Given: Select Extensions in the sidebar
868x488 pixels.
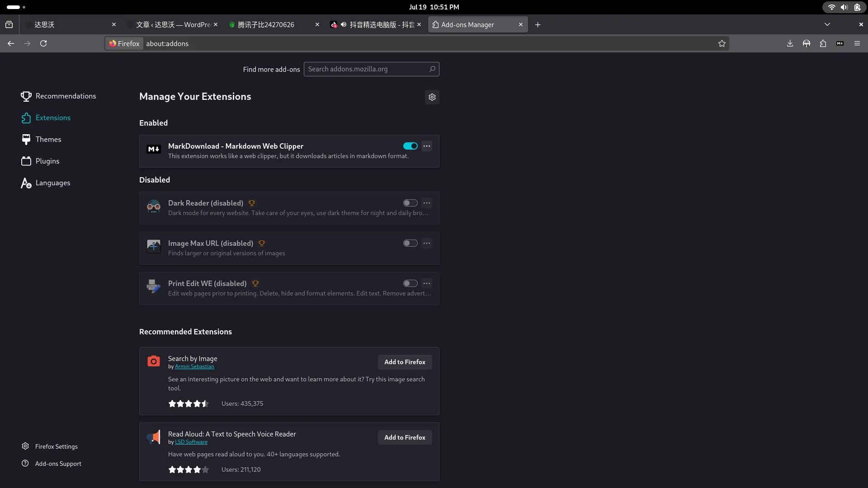Looking at the screenshot, I should coord(46,118).
